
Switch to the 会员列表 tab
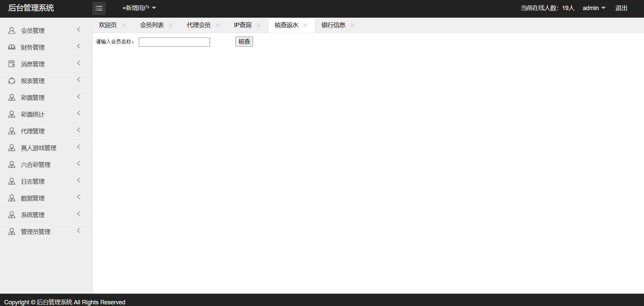click(152, 25)
